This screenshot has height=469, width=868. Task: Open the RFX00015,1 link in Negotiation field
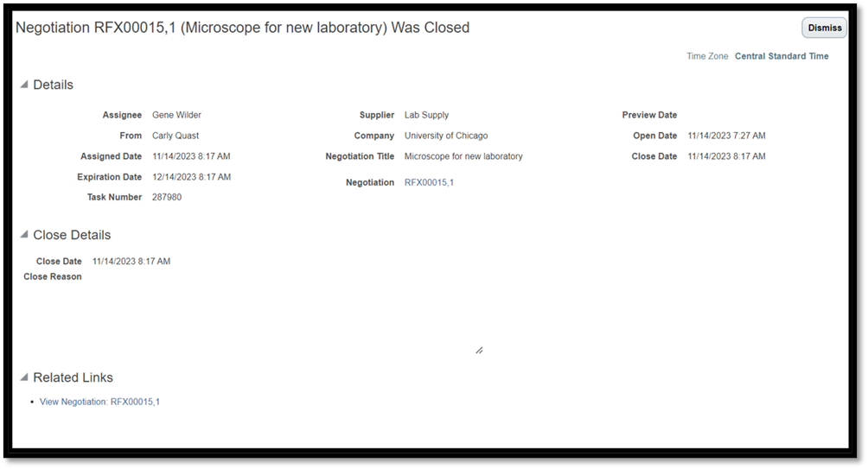point(429,182)
